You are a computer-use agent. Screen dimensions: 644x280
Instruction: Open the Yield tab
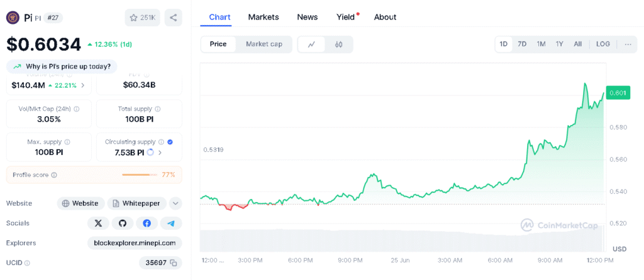(345, 17)
